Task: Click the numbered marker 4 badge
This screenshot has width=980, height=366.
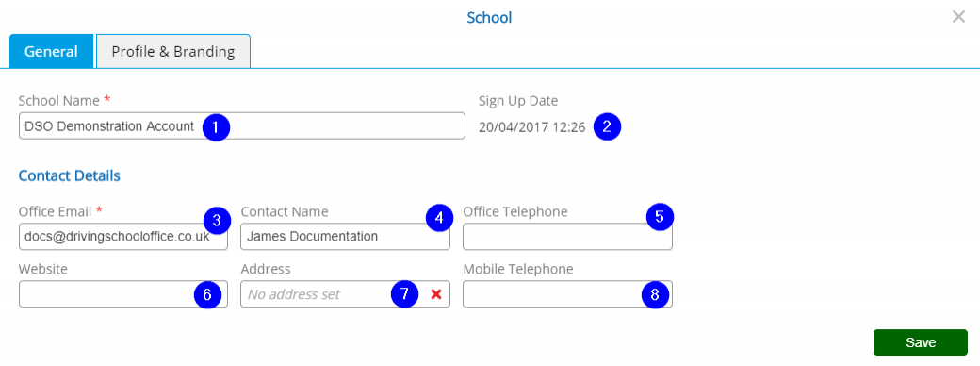Action: coord(439,218)
